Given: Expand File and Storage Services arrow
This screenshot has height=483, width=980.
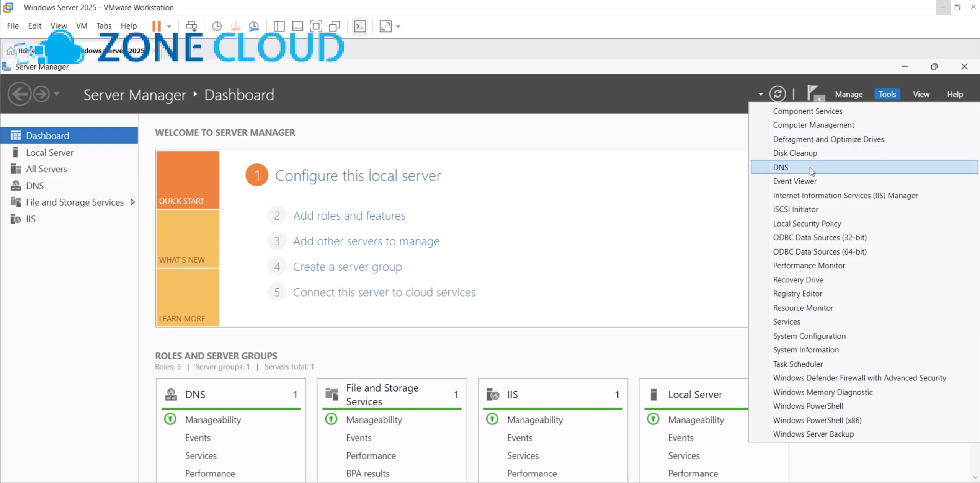Looking at the screenshot, I should point(132,202).
